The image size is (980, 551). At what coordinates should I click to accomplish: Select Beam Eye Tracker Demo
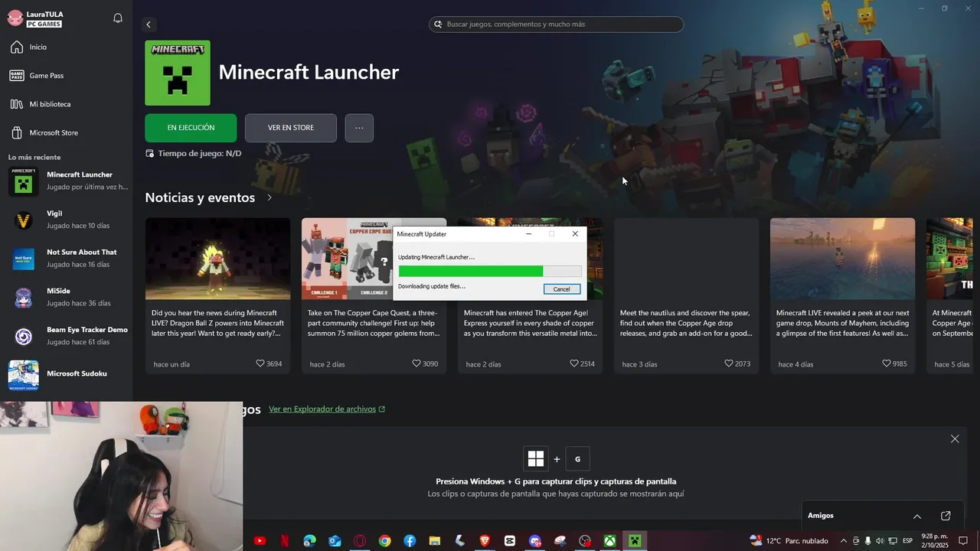[67, 336]
